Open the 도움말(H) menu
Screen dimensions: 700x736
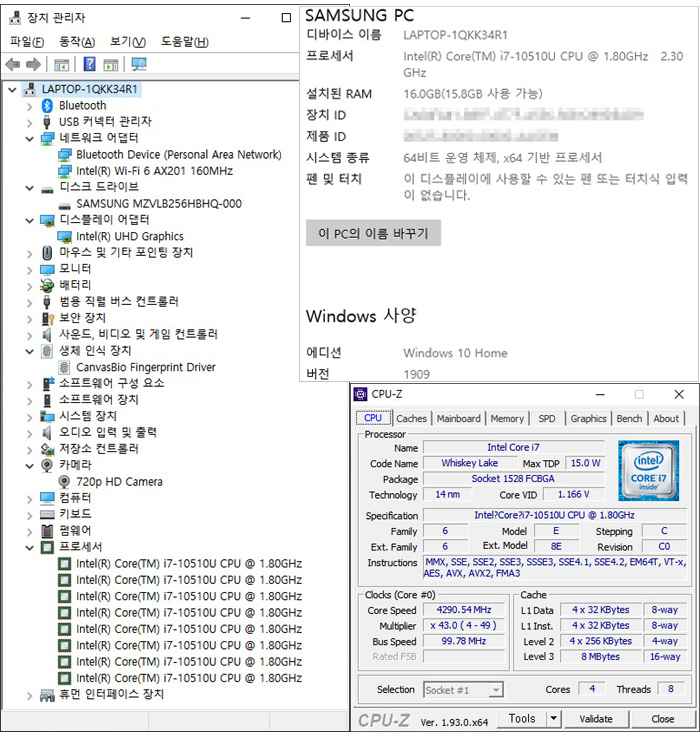click(x=185, y=42)
